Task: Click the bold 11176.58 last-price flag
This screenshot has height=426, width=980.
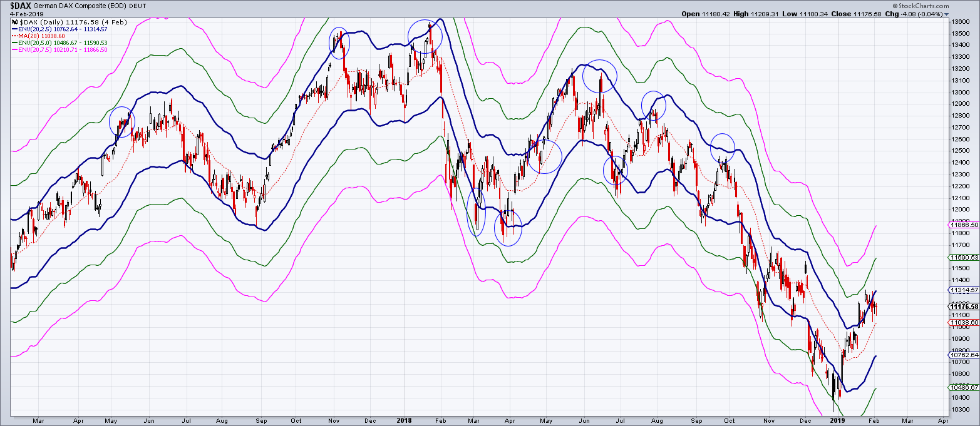Action: click(x=964, y=306)
